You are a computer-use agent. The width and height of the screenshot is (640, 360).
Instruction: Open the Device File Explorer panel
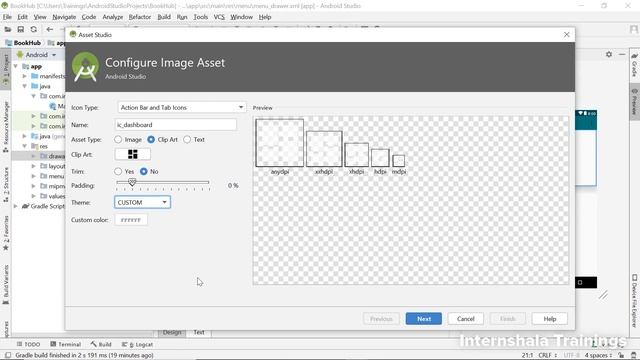coord(634,301)
